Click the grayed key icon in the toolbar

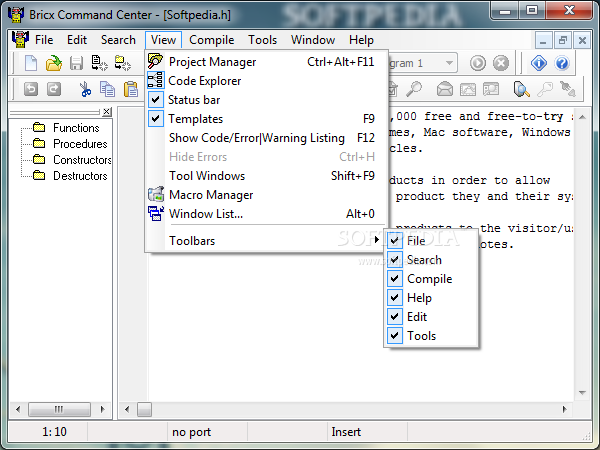pyautogui.click(x=545, y=89)
